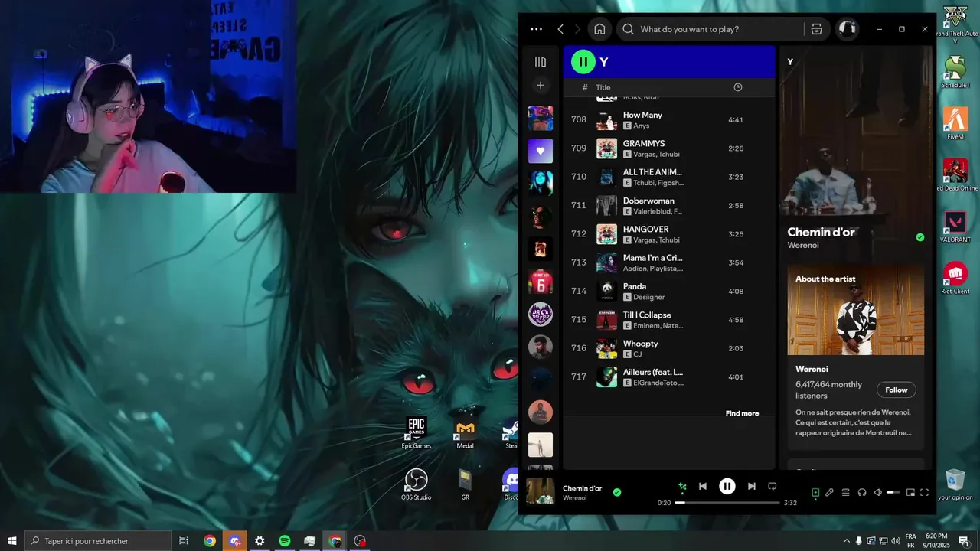Switch Spotify to full screen view
Screen dimensions: 980x551
click(924, 493)
